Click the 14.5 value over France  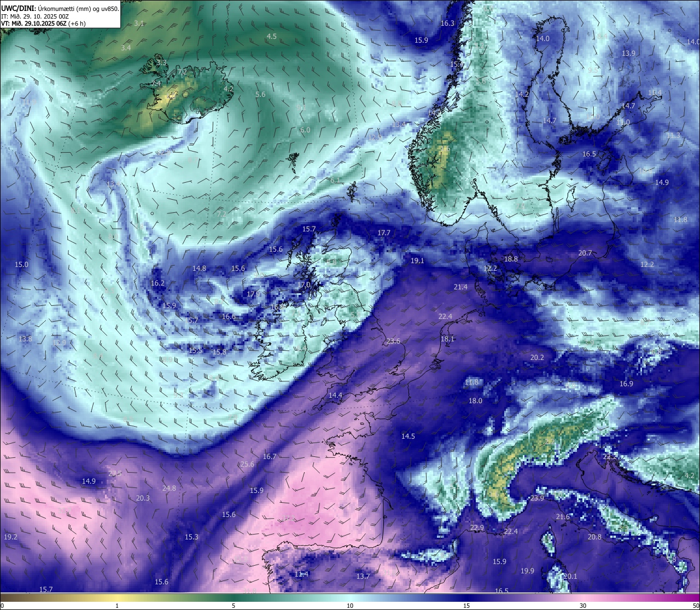[x=408, y=437]
